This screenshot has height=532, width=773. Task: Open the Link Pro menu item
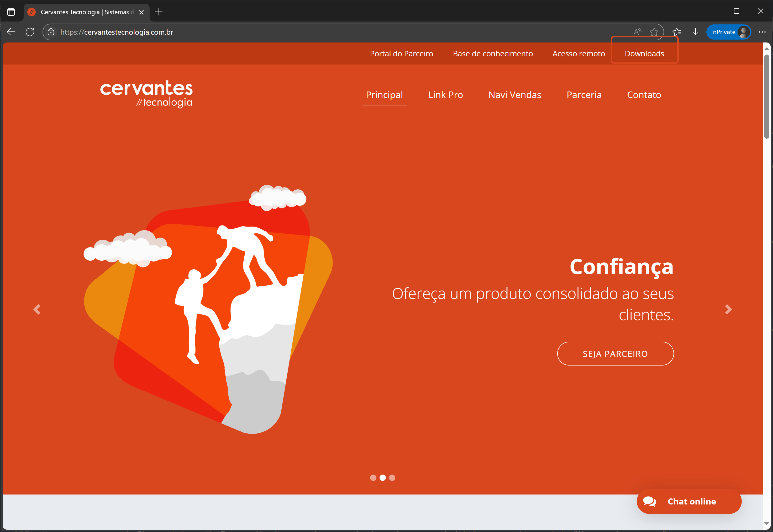click(x=445, y=95)
